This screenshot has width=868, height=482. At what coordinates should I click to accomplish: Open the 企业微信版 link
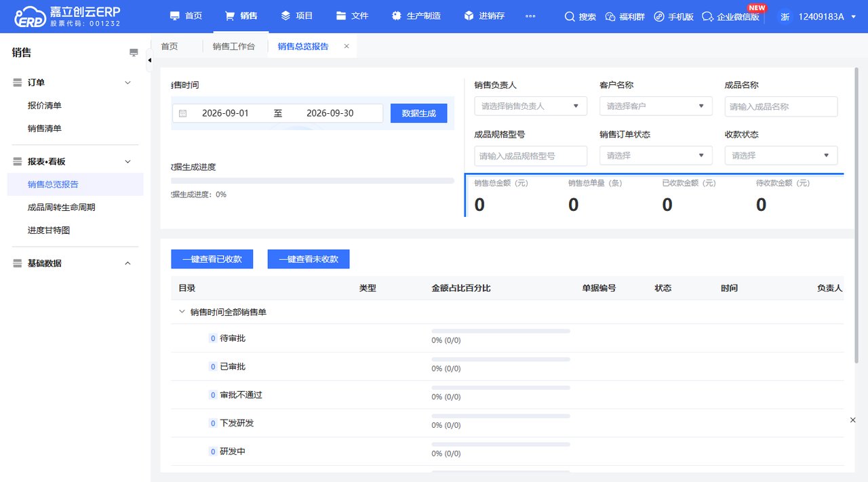point(730,16)
